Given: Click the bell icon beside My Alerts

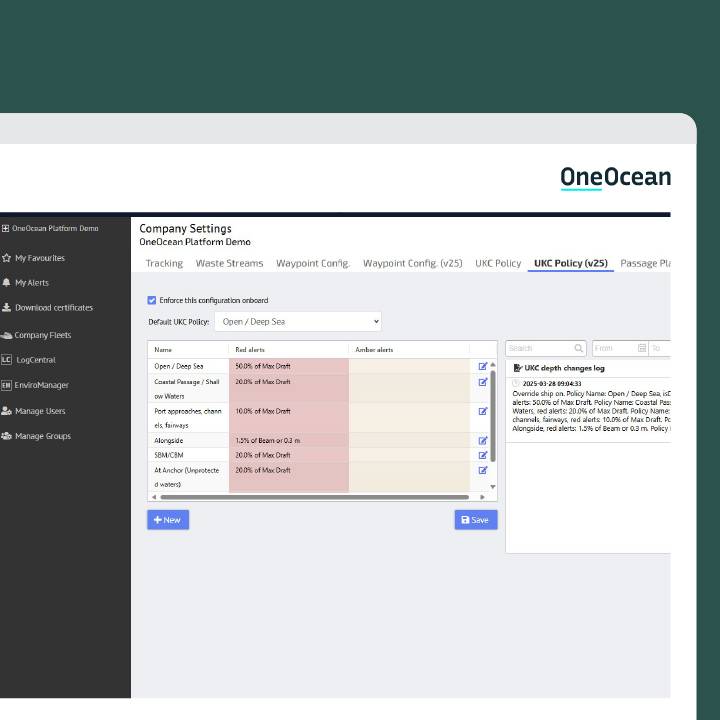Looking at the screenshot, I should [7, 283].
